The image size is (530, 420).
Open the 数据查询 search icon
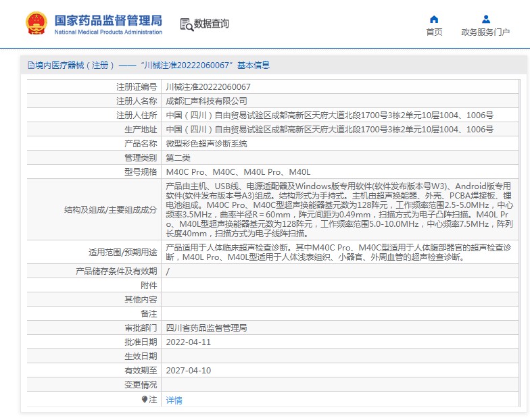click(187, 24)
